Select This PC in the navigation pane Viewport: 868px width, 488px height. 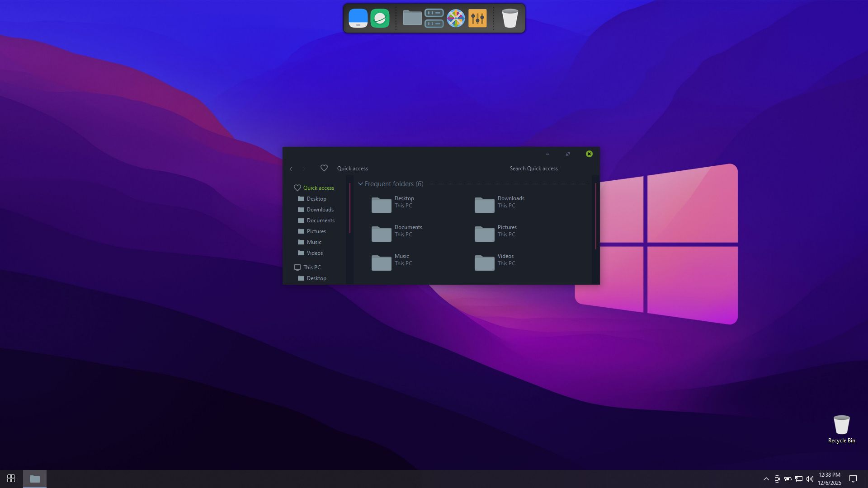(x=311, y=267)
